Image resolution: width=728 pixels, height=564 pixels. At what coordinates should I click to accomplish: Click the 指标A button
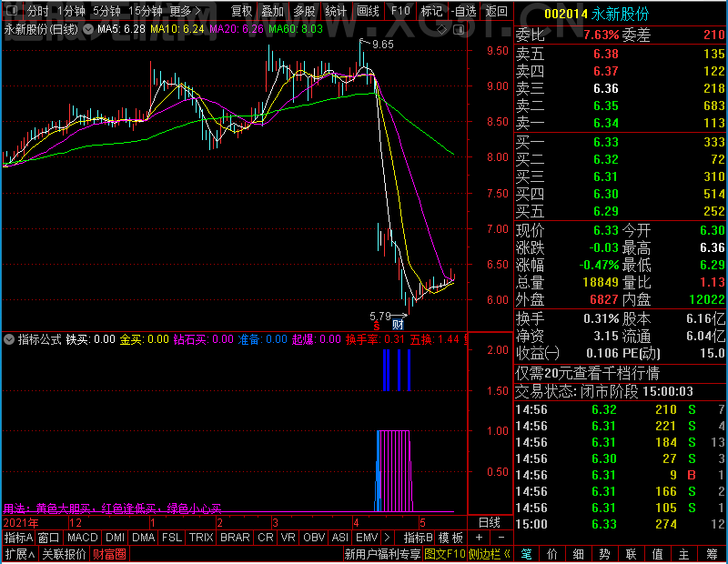click(18, 538)
